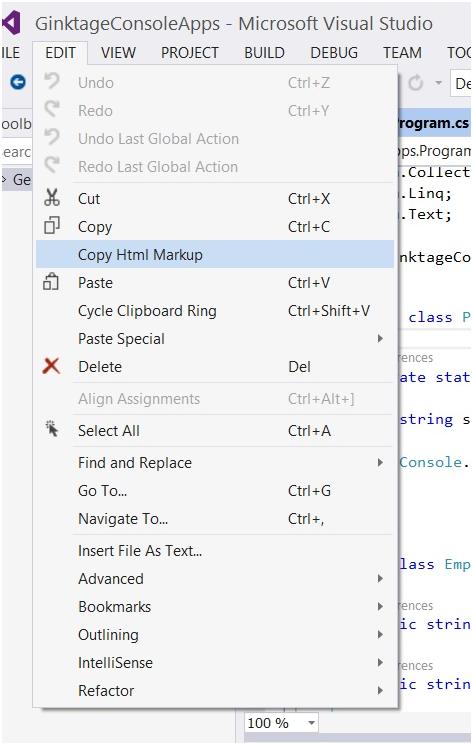Click Redo Last Global Action entry
Image resolution: width=473 pixels, height=745 pixels.
[x=215, y=167]
